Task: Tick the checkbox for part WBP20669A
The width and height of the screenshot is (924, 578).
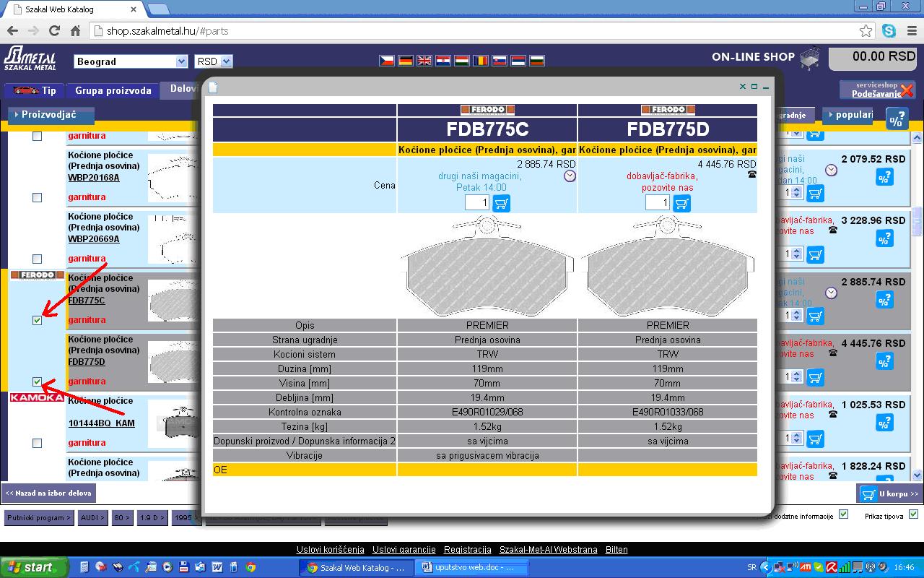Action: (x=38, y=259)
